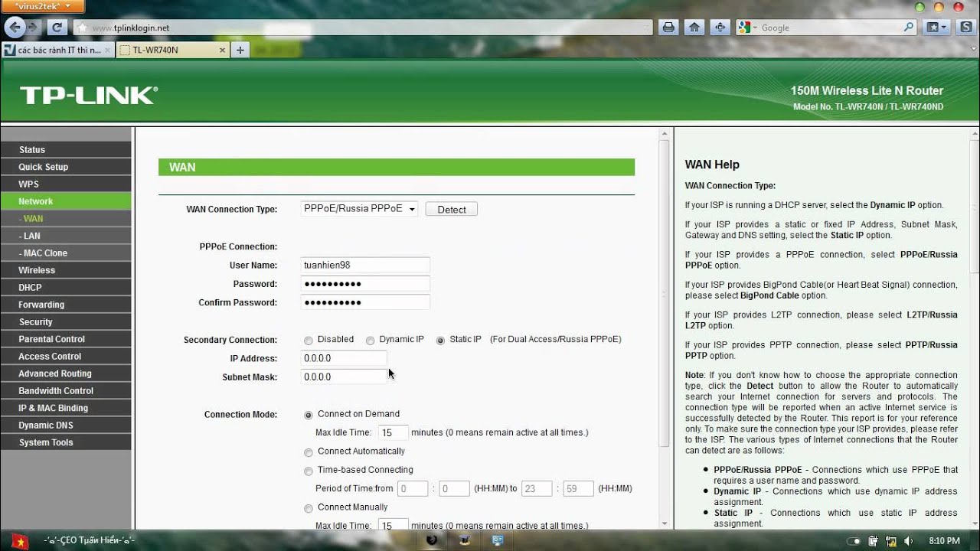Open Status menu in sidebar

point(66,149)
